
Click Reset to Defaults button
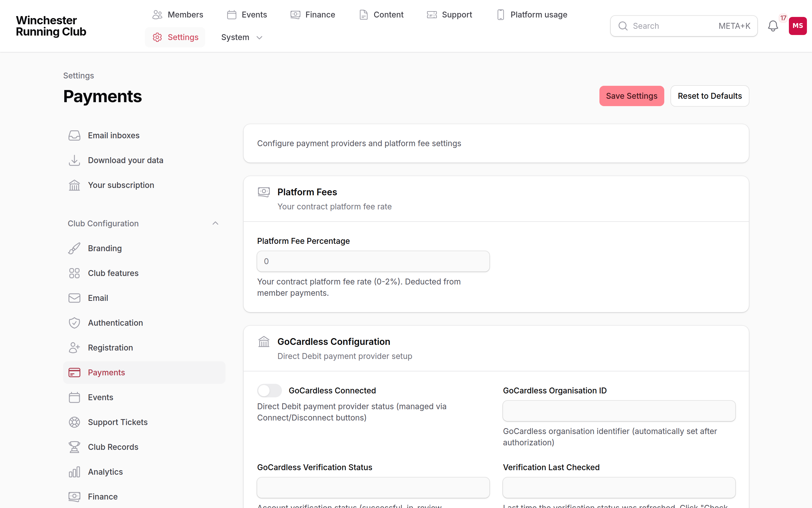click(x=710, y=96)
